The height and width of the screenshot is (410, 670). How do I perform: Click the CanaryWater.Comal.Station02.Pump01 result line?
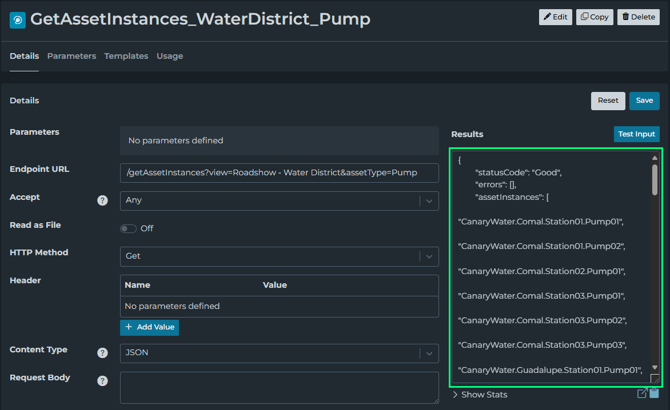(x=542, y=271)
